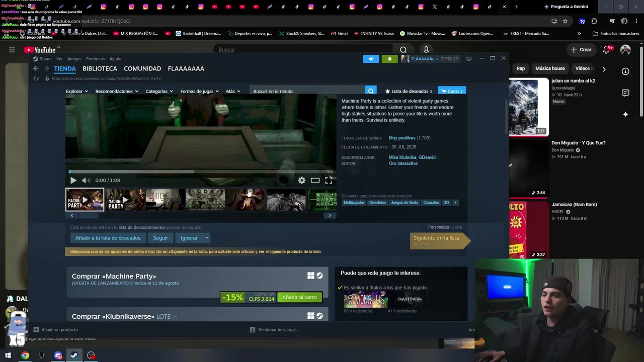The height and width of the screenshot is (362, 644).
Task: Show more bookmarks with the chevron
Action: (579, 34)
